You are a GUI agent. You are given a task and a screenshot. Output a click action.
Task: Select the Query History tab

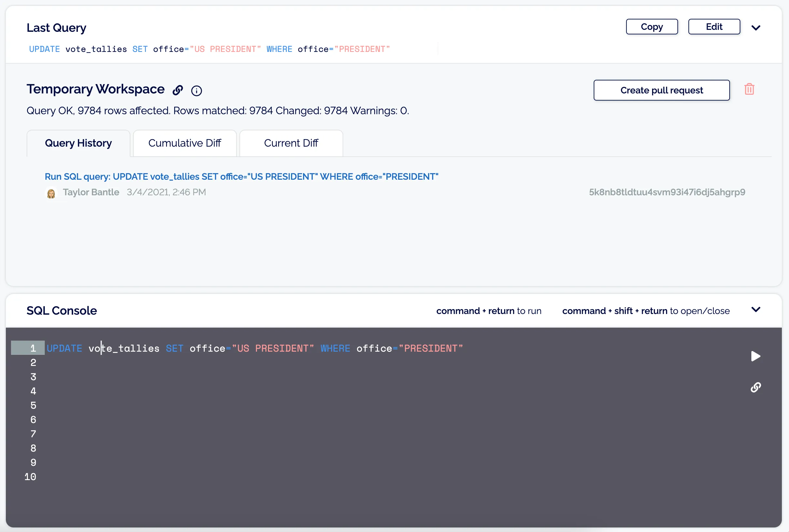pos(78,143)
